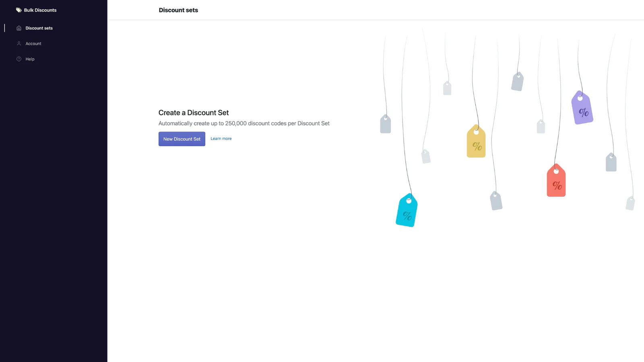Image resolution: width=644 pixels, height=362 pixels.
Task: Click the 250,000 discount codes description text
Action: pyautogui.click(x=244, y=123)
